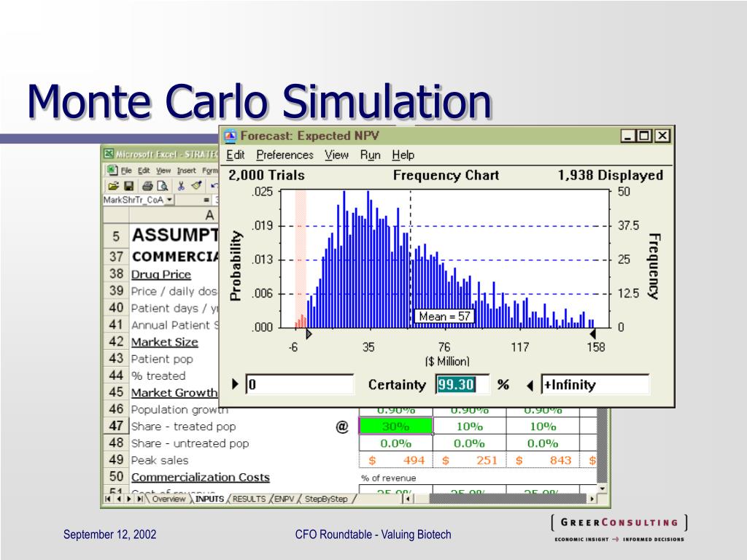Click the @ symbol in row 47

pyautogui.click(x=342, y=427)
